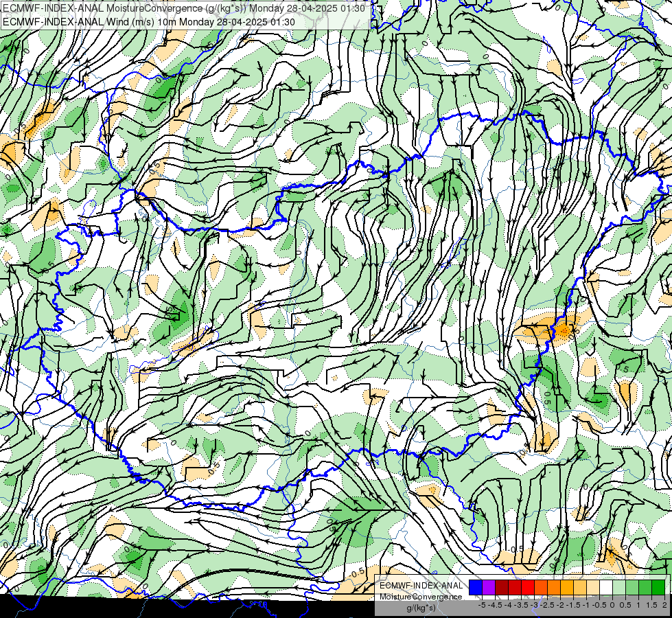Click the -5 value on the legend scale

click(482, 605)
